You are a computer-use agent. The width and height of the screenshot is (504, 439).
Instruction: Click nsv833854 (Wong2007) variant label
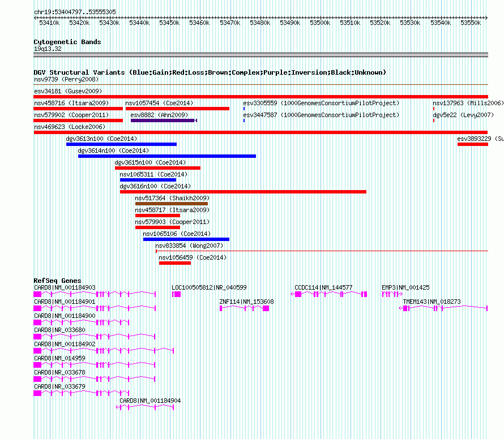(x=189, y=246)
